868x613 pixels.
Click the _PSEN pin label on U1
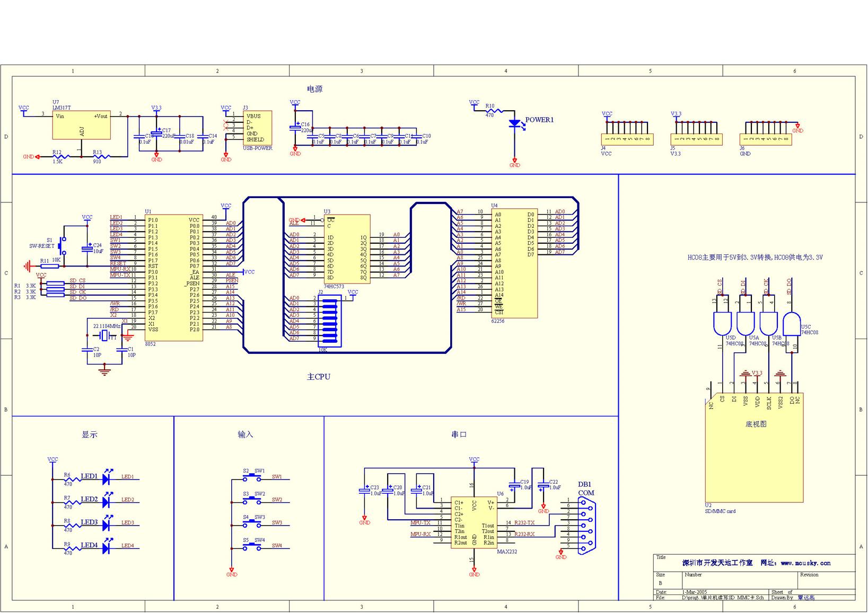(192, 284)
